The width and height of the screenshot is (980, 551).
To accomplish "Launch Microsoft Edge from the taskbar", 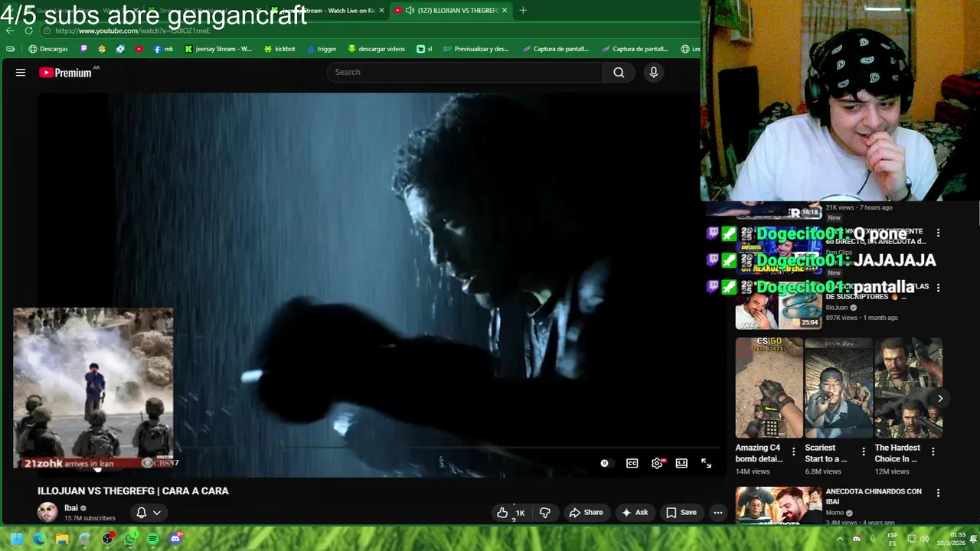I will pos(39,539).
